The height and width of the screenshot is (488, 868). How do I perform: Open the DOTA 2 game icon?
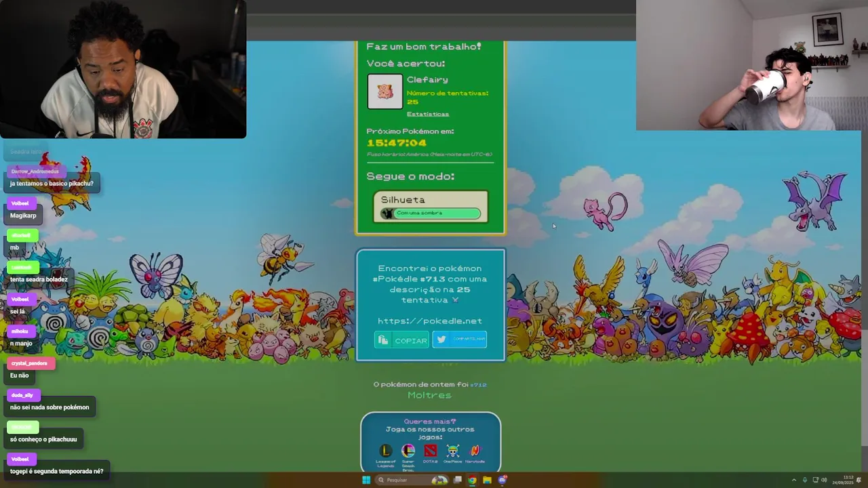(x=431, y=451)
